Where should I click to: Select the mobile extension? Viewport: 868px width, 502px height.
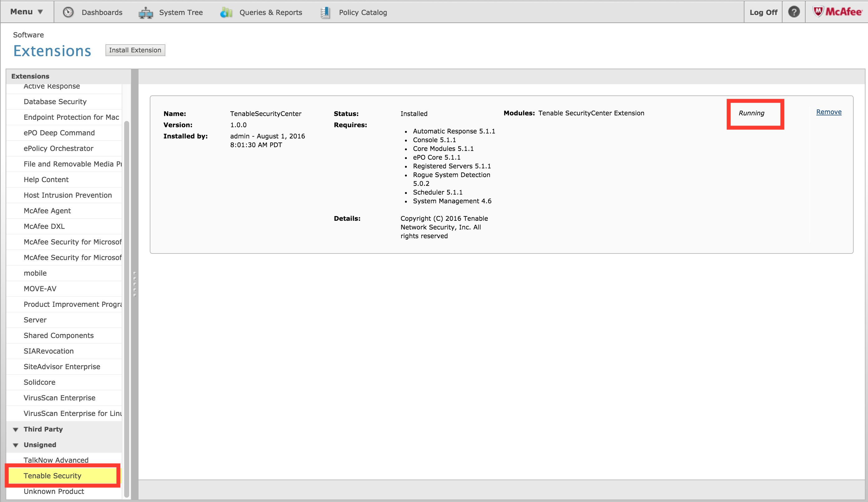(64, 273)
